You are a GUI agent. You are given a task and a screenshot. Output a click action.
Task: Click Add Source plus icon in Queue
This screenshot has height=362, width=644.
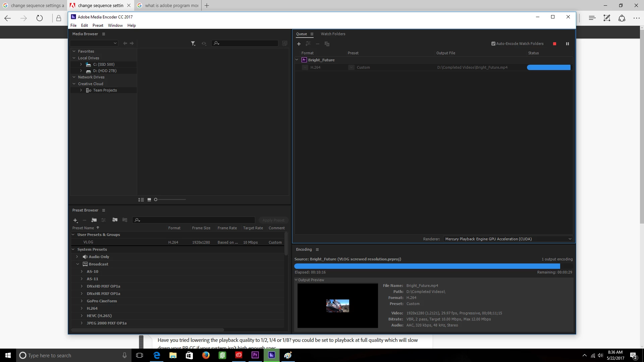299,44
